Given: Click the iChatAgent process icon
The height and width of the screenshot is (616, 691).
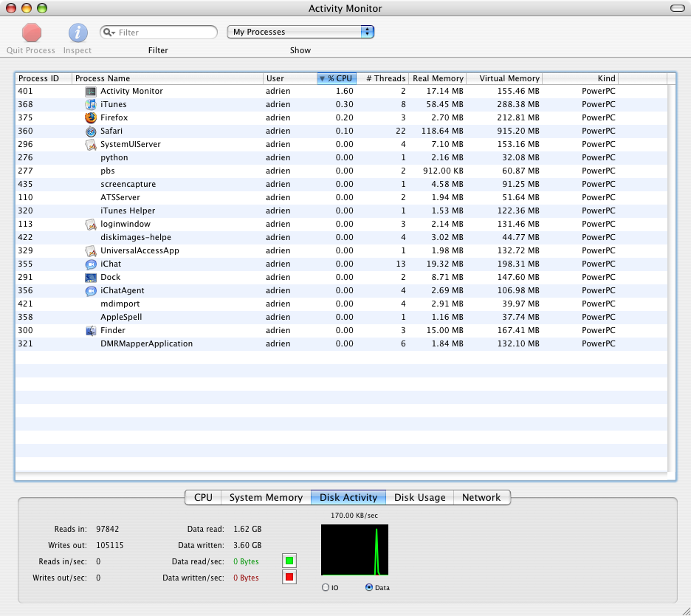Looking at the screenshot, I should point(91,290).
